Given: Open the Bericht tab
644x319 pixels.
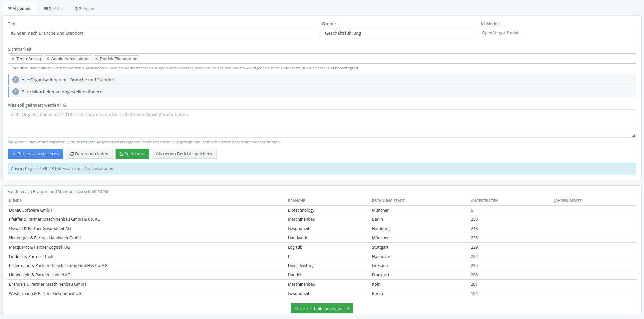Looking at the screenshot, I should click(x=53, y=9).
